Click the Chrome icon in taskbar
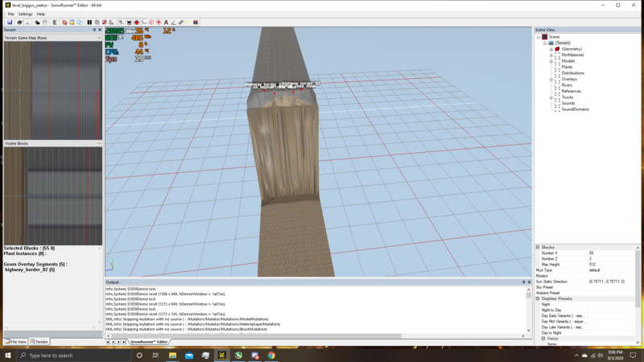The height and width of the screenshot is (362, 644). coord(271,355)
